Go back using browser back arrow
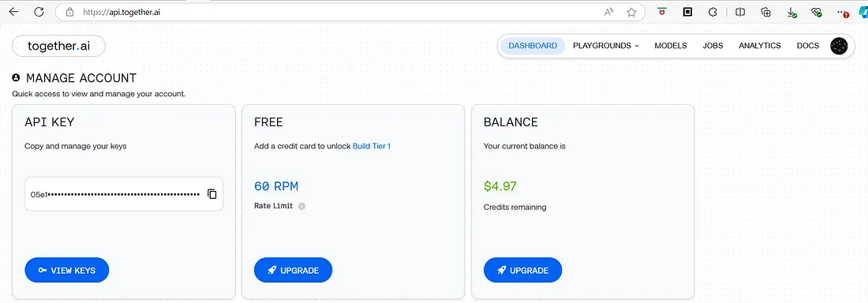 click(x=14, y=12)
